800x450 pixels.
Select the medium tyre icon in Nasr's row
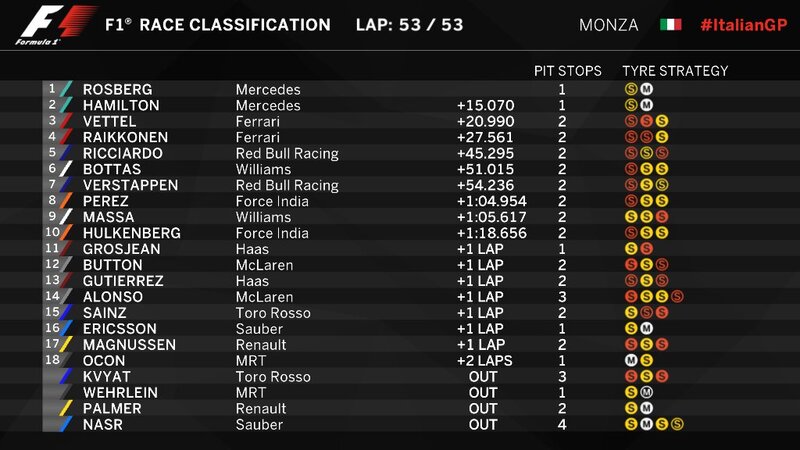[x=646, y=425]
